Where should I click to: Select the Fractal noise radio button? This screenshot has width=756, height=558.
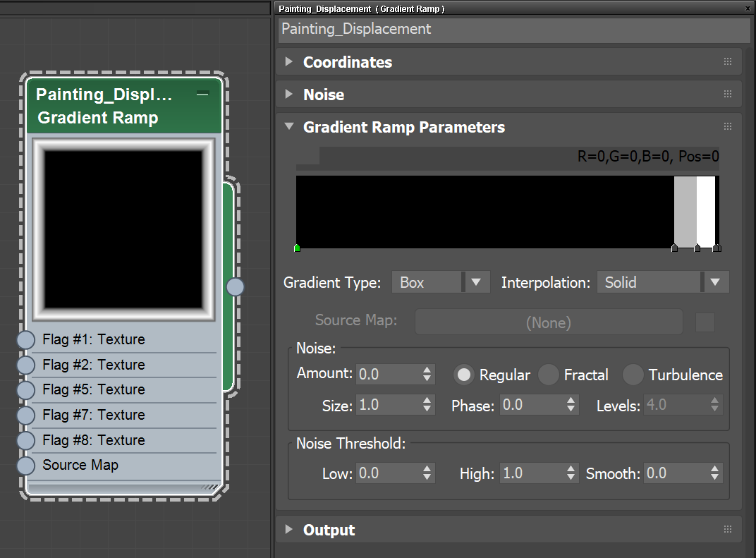click(549, 375)
